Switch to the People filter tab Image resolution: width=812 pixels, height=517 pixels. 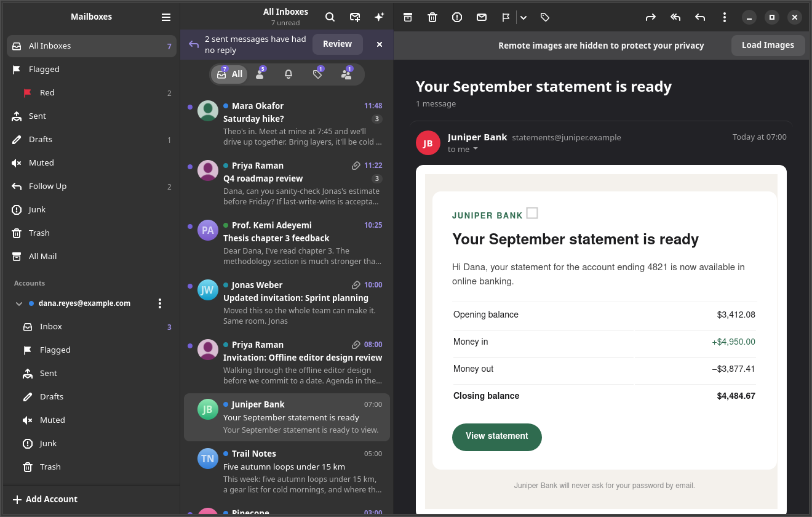tap(261, 74)
